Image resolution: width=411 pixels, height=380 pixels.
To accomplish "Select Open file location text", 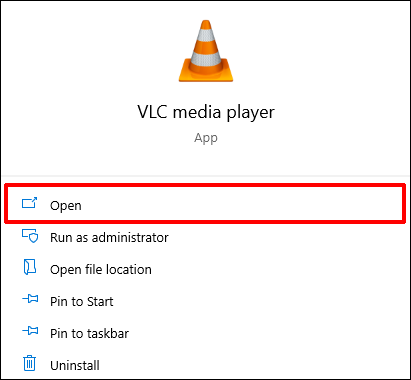I will pos(101,270).
